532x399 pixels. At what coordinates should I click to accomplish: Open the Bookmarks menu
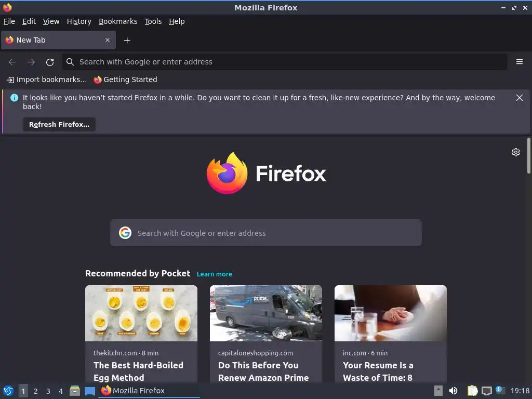[x=118, y=21]
